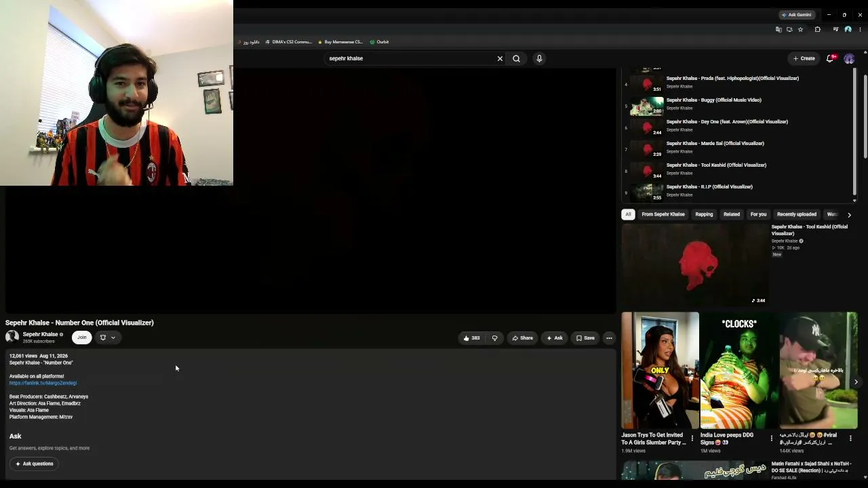Click the video title Number One text
The width and height of the screenshot is (868, 488).
pyautogui.click(x=79, y=323)
